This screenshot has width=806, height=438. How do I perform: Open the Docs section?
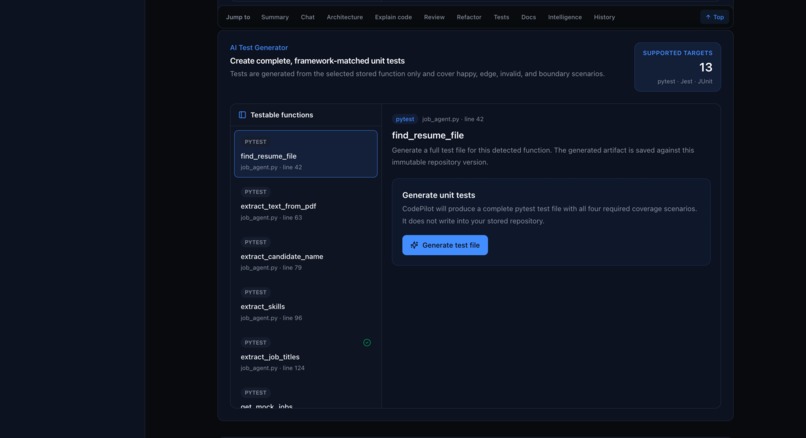pyautogui.click(x=528, y=17)
